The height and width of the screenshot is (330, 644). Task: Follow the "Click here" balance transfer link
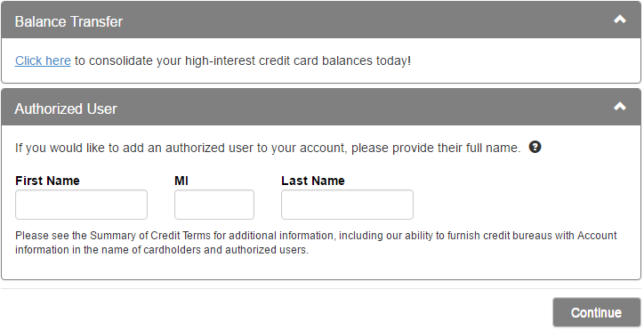pyautogui.click(x=43, y=60)
